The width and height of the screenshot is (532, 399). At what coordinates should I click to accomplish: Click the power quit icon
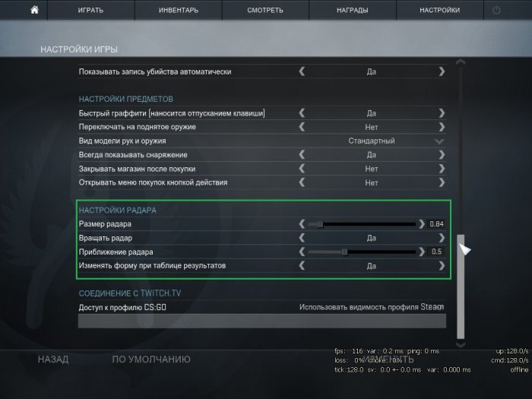pos(496,10)
